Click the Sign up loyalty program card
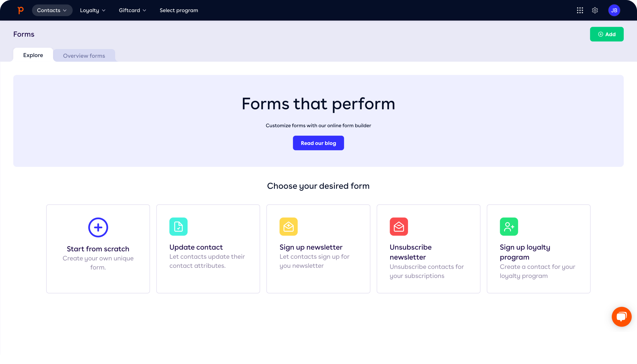Screen dimensions: 637x364 click(x=539, y=249)
